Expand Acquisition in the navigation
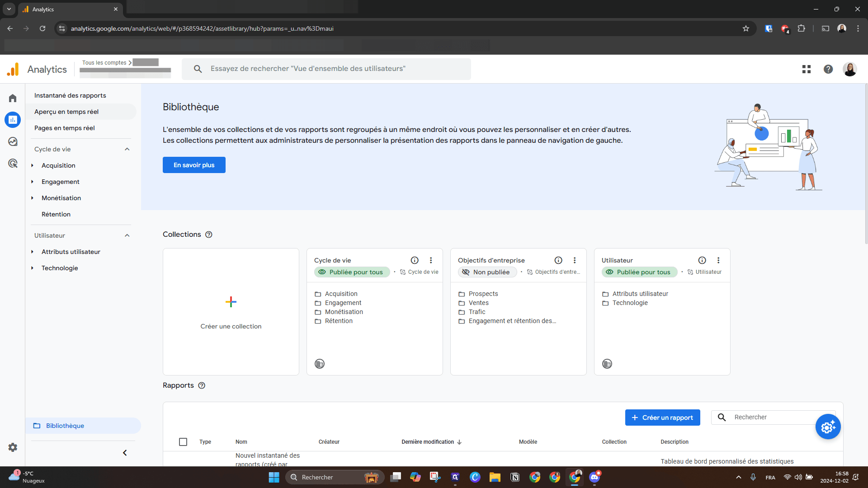This screenshot has width=868, height=488. [32, 165]
